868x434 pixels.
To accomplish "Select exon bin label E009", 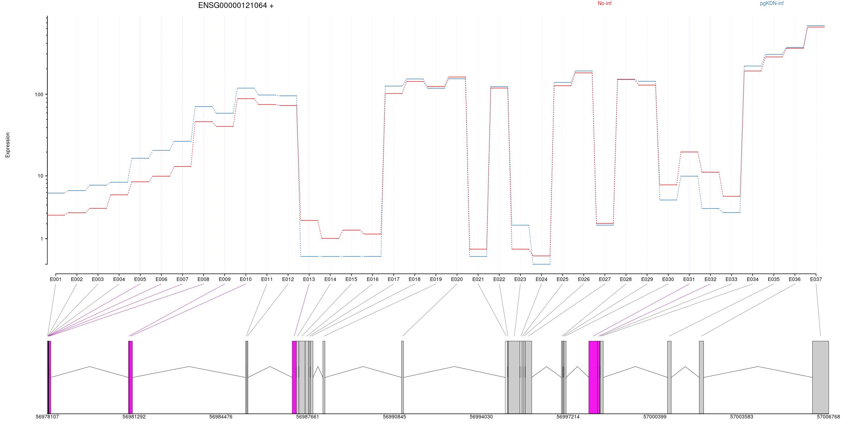I will click(x=225, y=279).
